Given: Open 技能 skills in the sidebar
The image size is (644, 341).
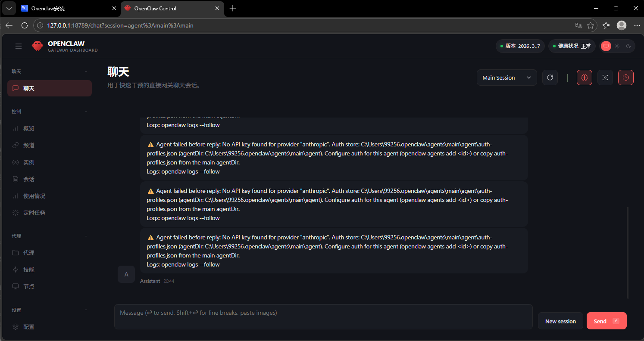Looking at the screenshot, I should [x=29, y=270].
